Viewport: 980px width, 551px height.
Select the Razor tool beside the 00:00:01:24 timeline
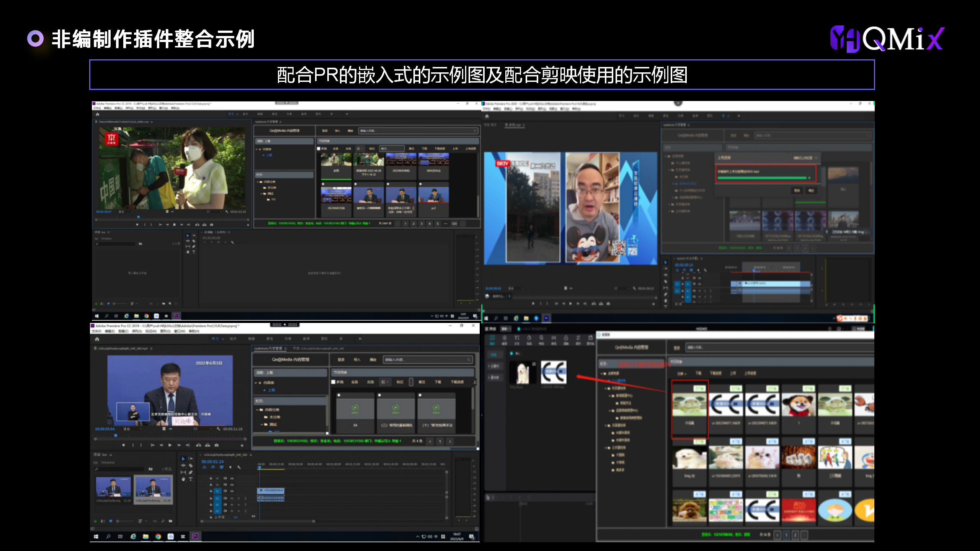point(191,466)
